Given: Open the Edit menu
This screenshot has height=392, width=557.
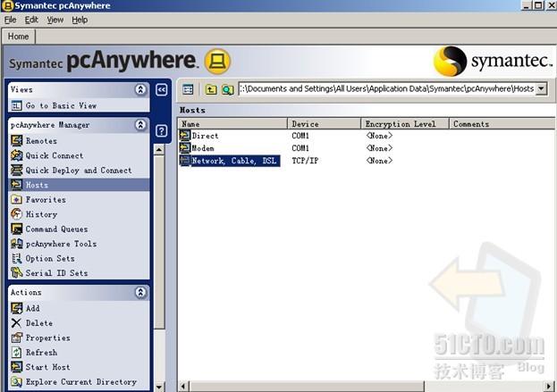Looking at the screenshot, I should (31, 20).
